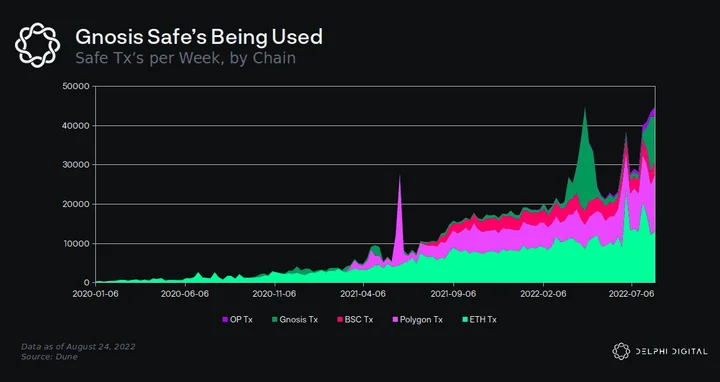Click the Polygon Tx pink legend swatch
Viewport: 720px width, 382px height.
coord(395,320)
